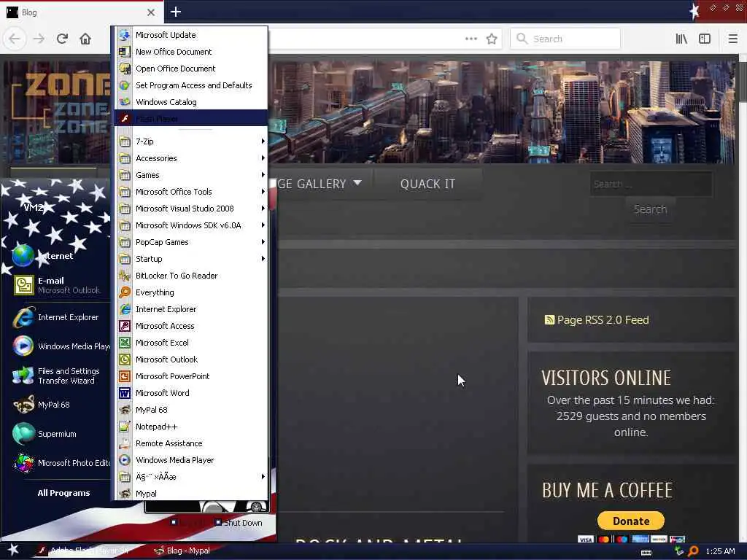The width and height of the screenshot is (747, 560).
Task: Launch Microsoft Excel
Action: click(x=191, y=343)
